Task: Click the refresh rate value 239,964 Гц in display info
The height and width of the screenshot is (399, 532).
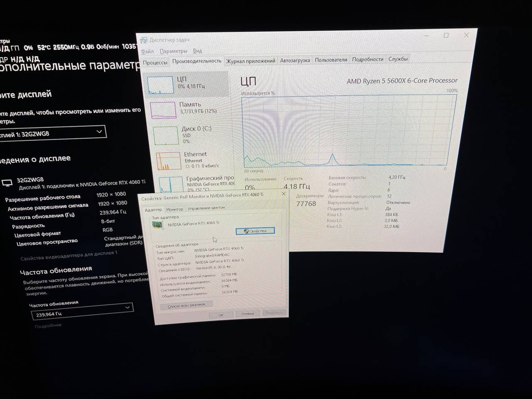Action: pyautogui.click(x=113, y=212)
